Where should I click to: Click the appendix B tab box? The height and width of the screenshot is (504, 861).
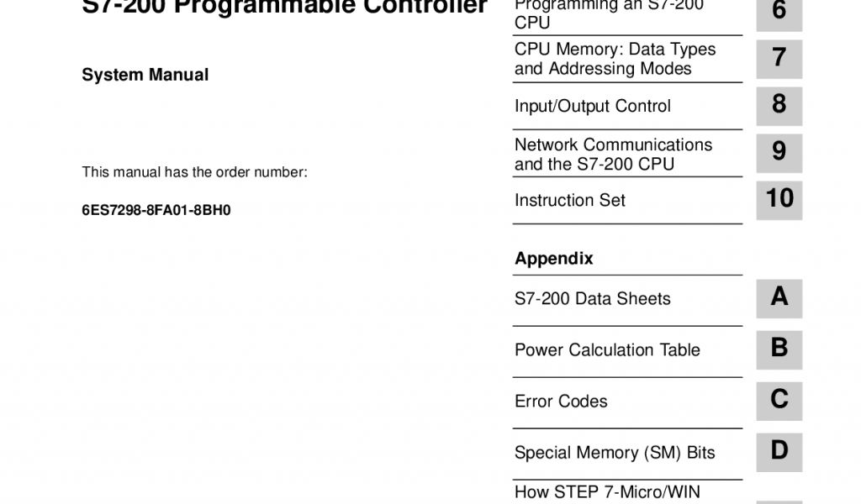[779, 349]
